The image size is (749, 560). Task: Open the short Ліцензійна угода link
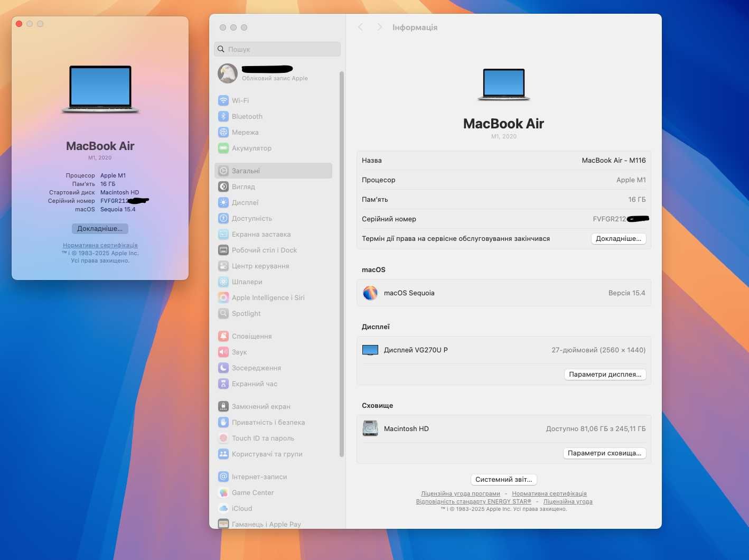(x=568, y=501)
